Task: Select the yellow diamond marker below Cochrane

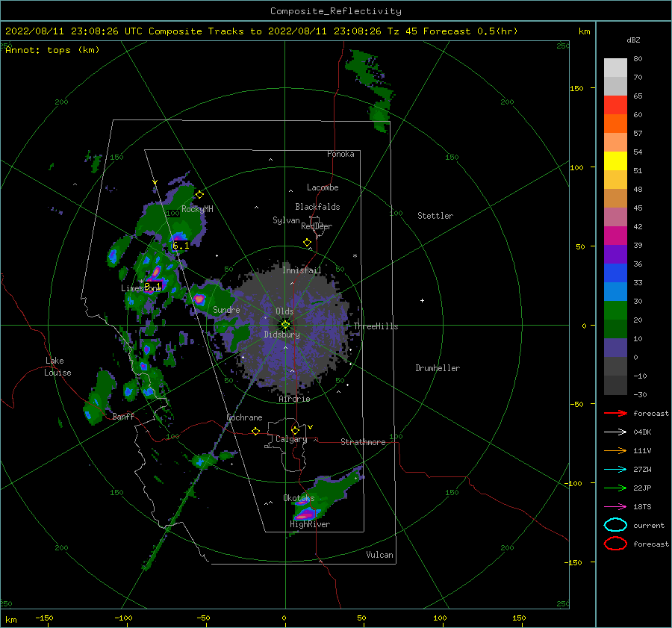Action: click(256, 431)
